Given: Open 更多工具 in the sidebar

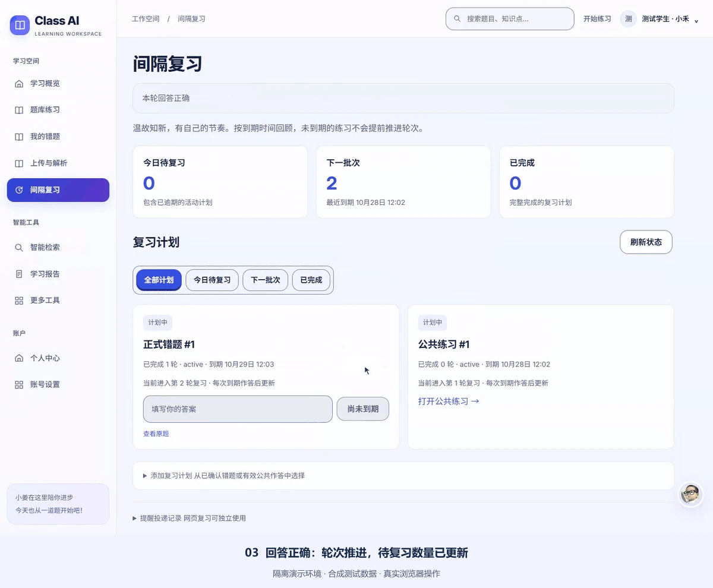Looking at the screenshot, I should (58, 301).
